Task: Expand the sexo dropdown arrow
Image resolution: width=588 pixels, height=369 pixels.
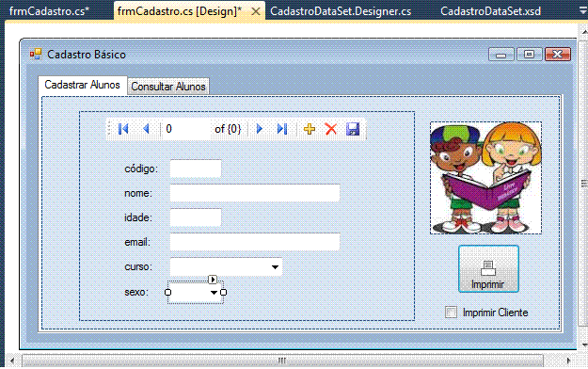Action: point(214,292)
